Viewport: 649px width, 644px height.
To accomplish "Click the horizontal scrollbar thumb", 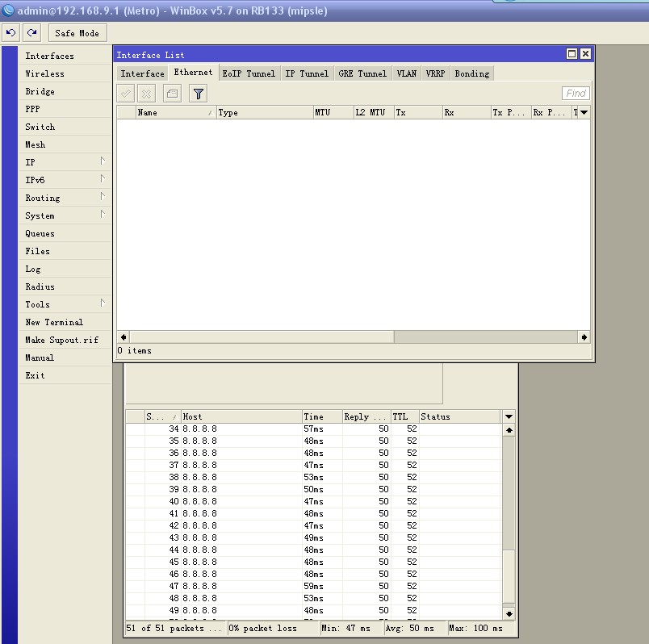I will (262, 337).
